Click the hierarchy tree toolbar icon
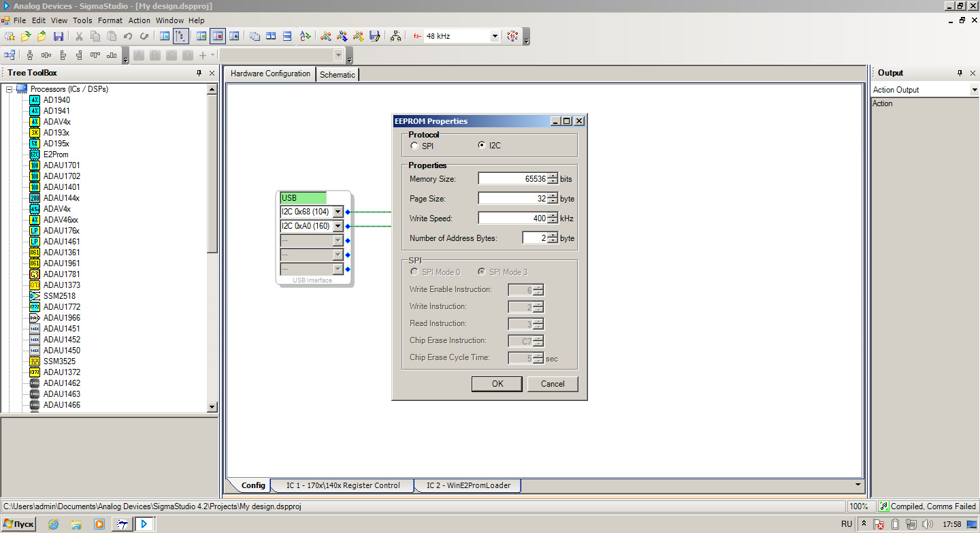The width and height of the screenshot is (980, 533). 395,36
